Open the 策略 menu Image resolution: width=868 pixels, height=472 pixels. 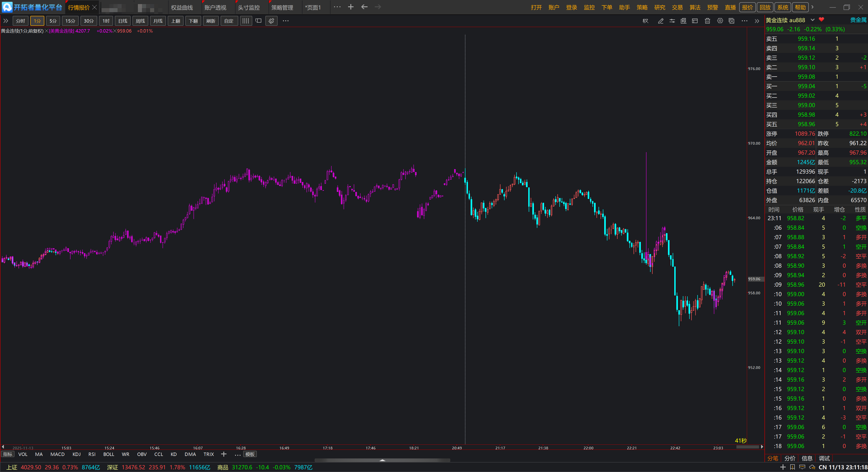click(x=642, y=7)
